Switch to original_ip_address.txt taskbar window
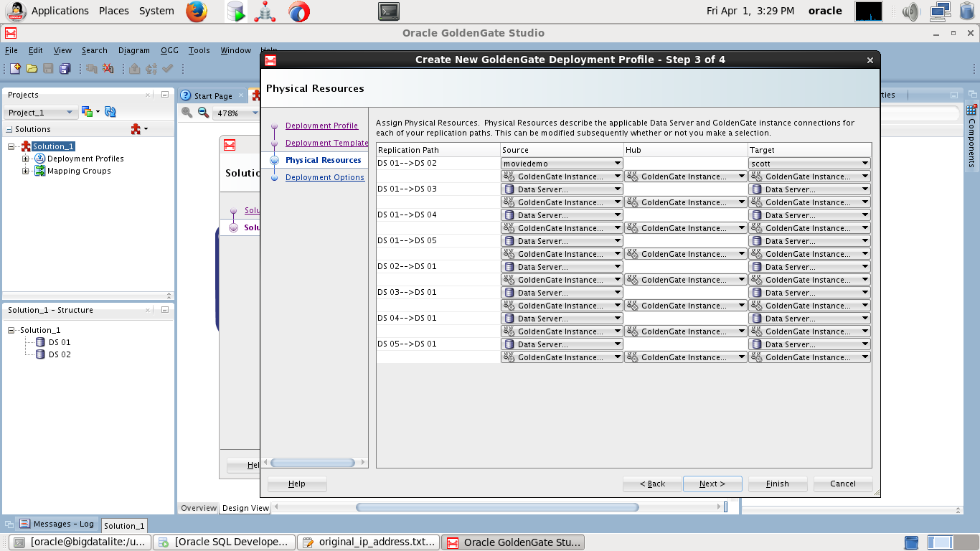Image resolution: width=980 pixels, height=551 pixels. (x=369, y=542)
